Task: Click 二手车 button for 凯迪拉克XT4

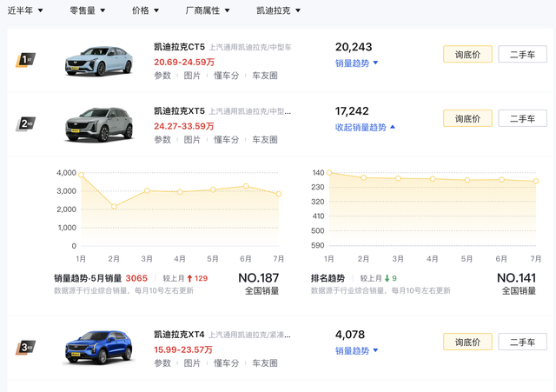Action: (x=522, y=342)
